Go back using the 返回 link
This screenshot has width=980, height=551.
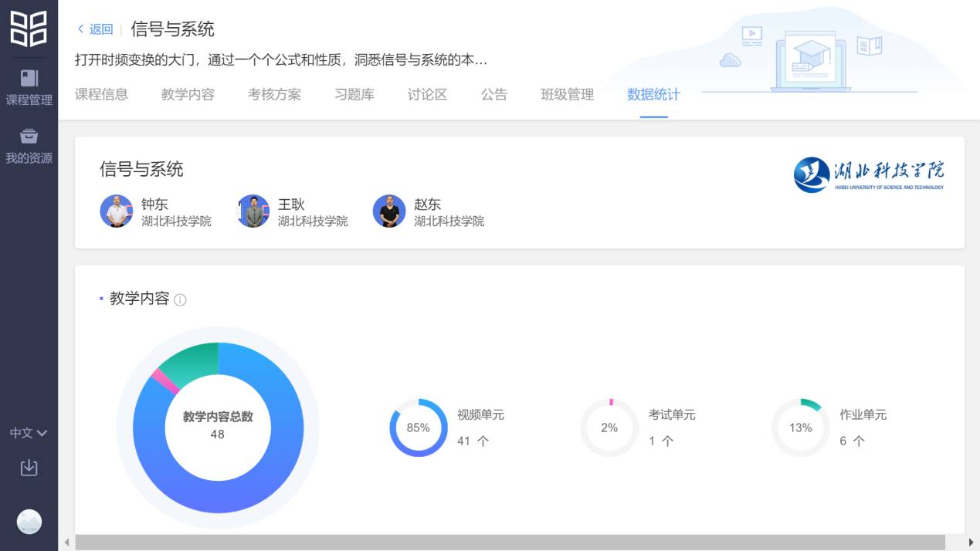click(95, 29)
